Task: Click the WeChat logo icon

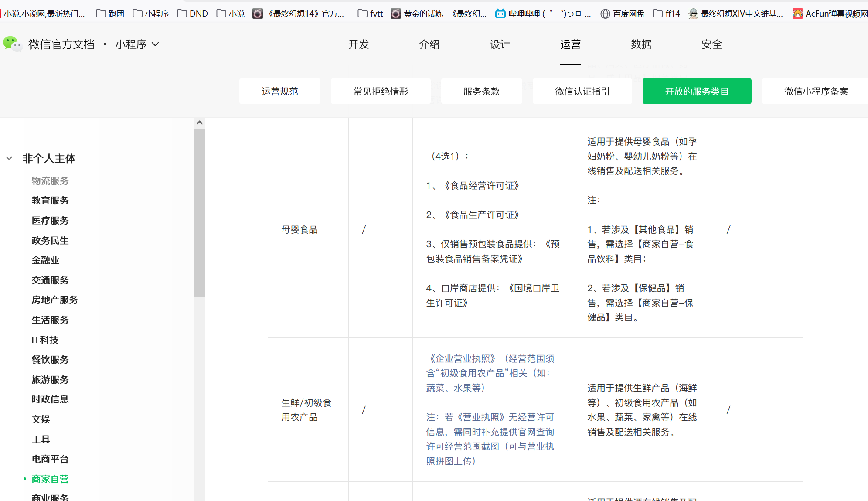Action: coord(12,44)
